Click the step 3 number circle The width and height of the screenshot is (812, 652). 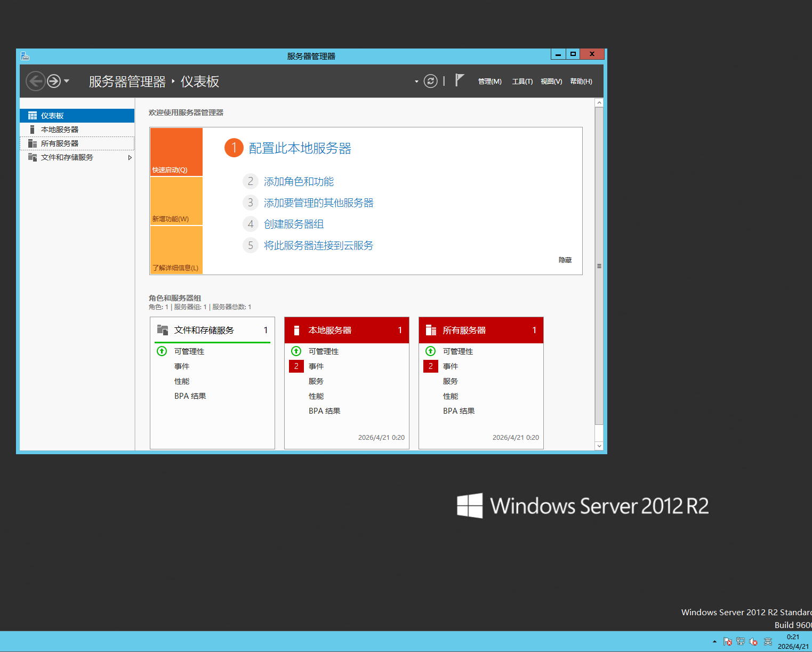[x=251, y=203]
